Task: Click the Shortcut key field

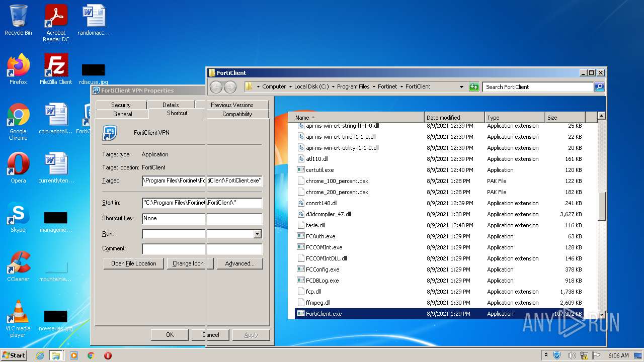Action: [x=202, y=219]
